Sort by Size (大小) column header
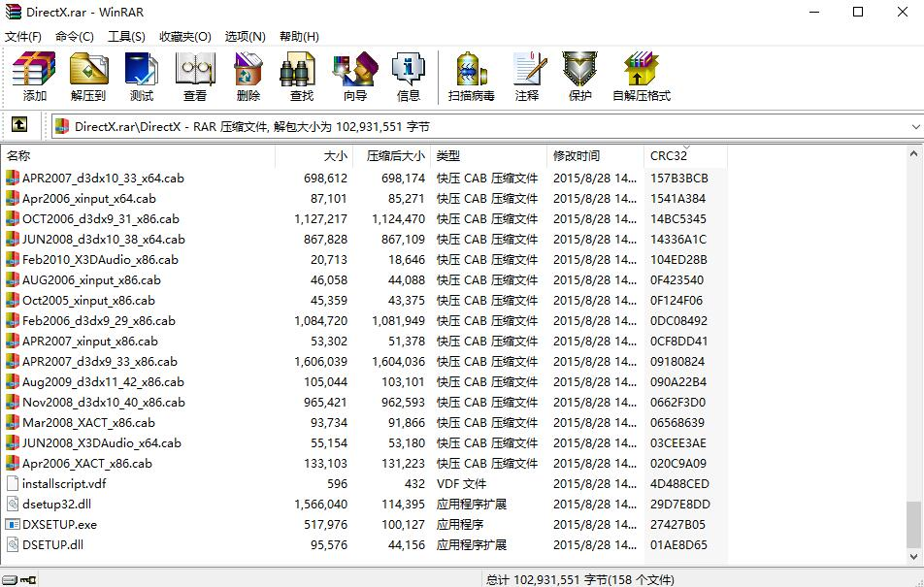Image resolution: width=924 pixels, height=587 pixels. [314, 156]
